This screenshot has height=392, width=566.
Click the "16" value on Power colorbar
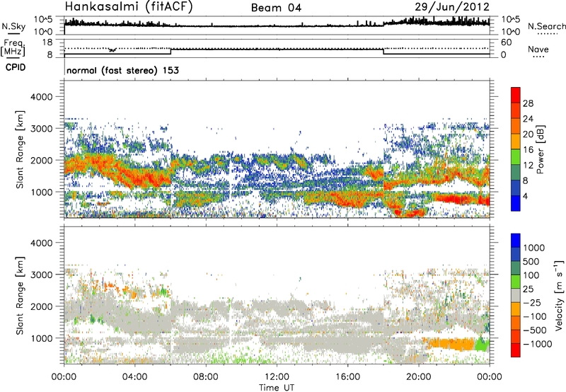point(528,150)
